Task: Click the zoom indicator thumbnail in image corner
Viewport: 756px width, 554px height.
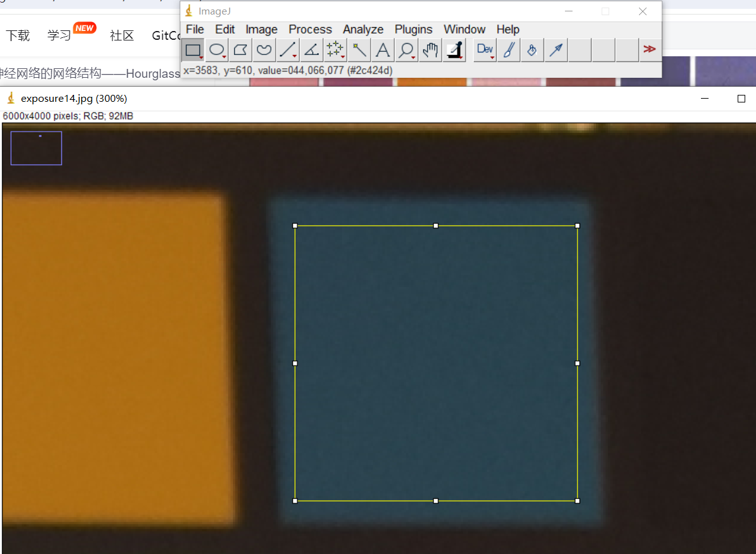Action: [36, 148]
